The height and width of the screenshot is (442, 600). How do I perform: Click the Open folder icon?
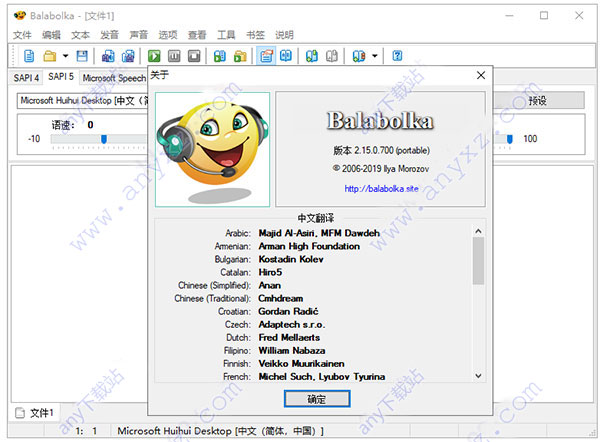[x=50, y=56]
